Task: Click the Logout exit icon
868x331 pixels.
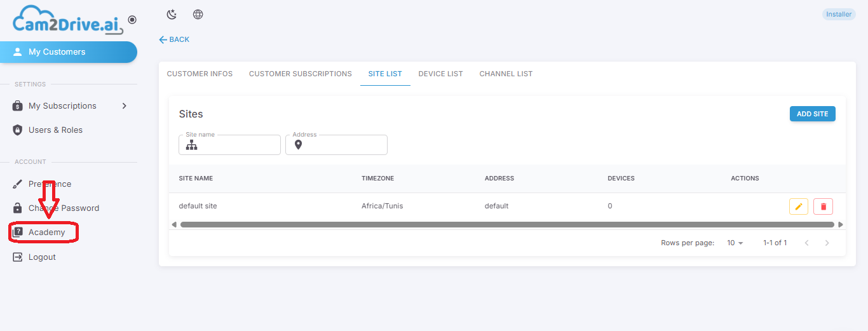Action: coord(18,257)
